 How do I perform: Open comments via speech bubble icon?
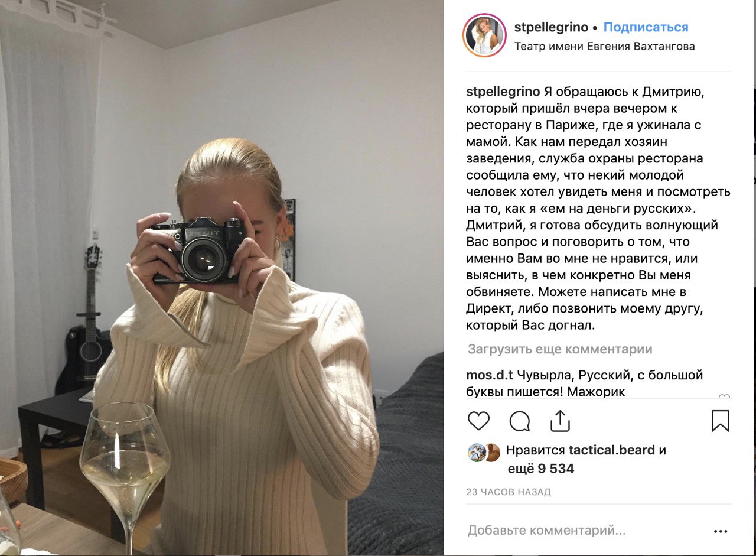pos(520,421)
